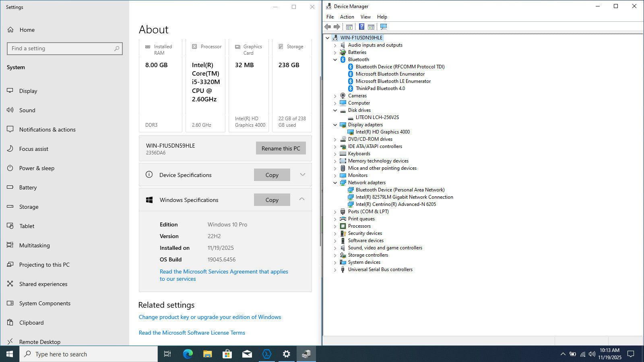Viewport: 644px width, 362px height.
Task: Expand the Processors category
Action: coord(335,226)
